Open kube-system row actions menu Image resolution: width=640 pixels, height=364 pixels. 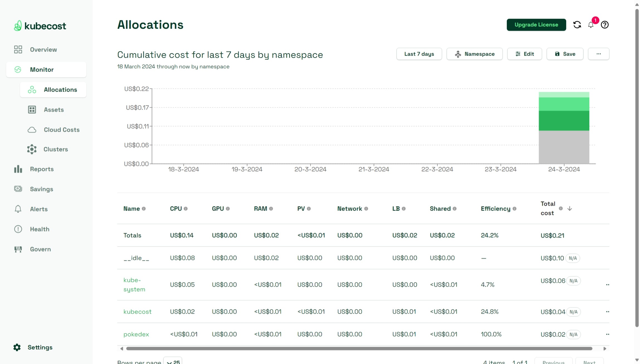607,285
